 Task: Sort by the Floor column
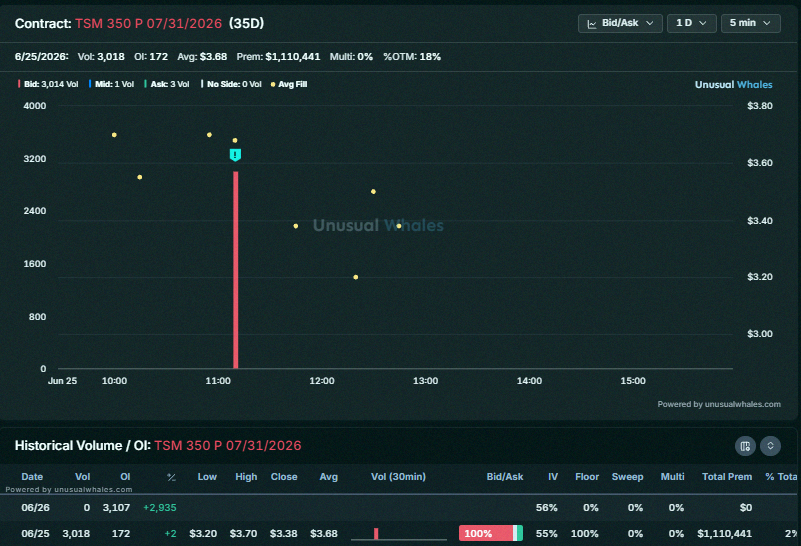click(x=587, y=477)
